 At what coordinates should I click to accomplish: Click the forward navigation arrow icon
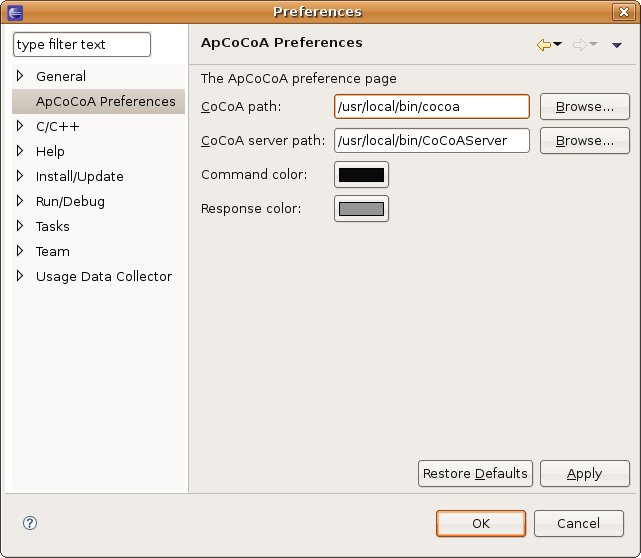tap(580, 45)
